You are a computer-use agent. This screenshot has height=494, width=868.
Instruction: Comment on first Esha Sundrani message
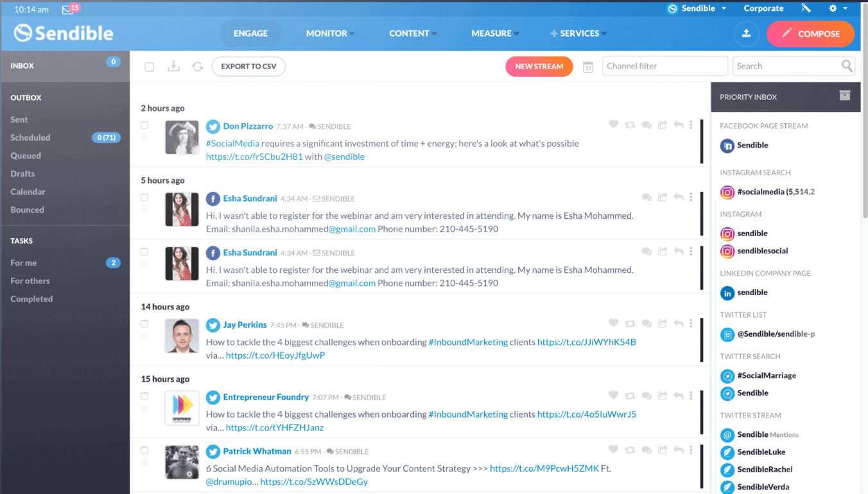point(647,198)
